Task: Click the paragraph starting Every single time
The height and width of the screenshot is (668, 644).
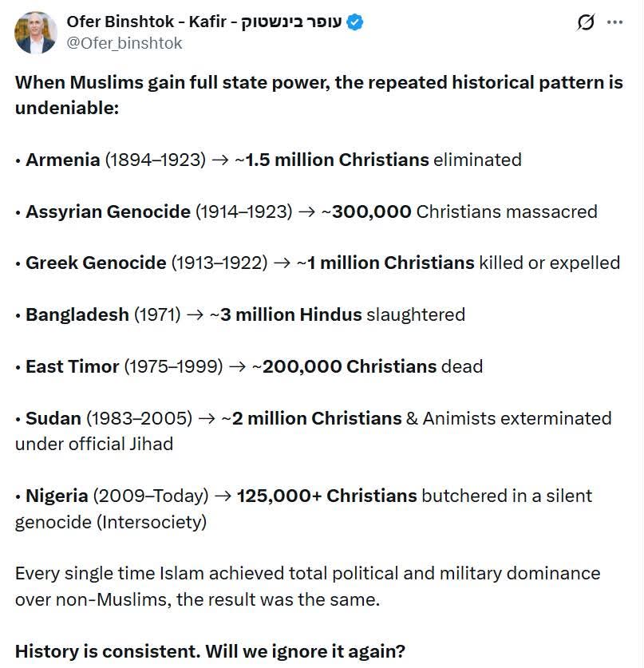Action: [x=307, y=586]
